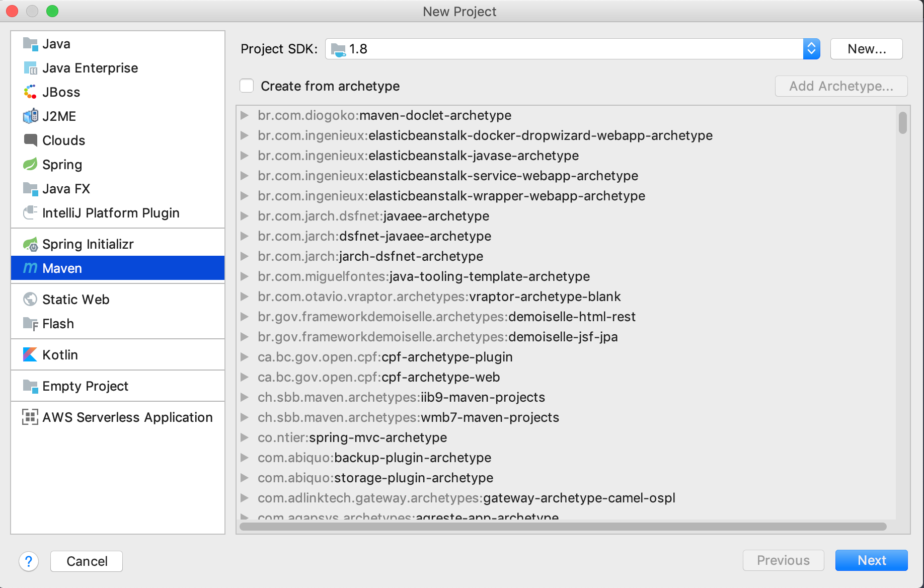Expand br.com.diogoko maven-doclet-archetype
Image resolution: width=924 pixels, height=588 pixels.
tap(245, 115)
